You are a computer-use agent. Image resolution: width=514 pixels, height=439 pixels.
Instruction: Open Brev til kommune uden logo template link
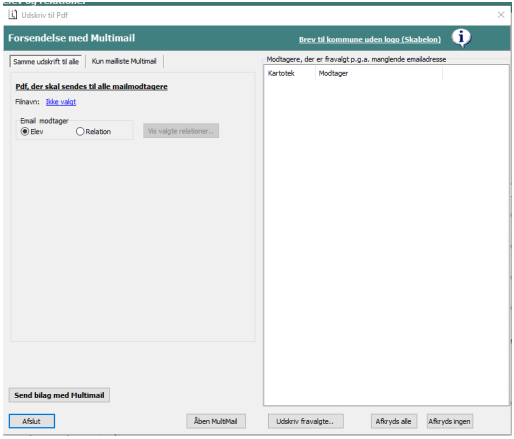(370, 39)
